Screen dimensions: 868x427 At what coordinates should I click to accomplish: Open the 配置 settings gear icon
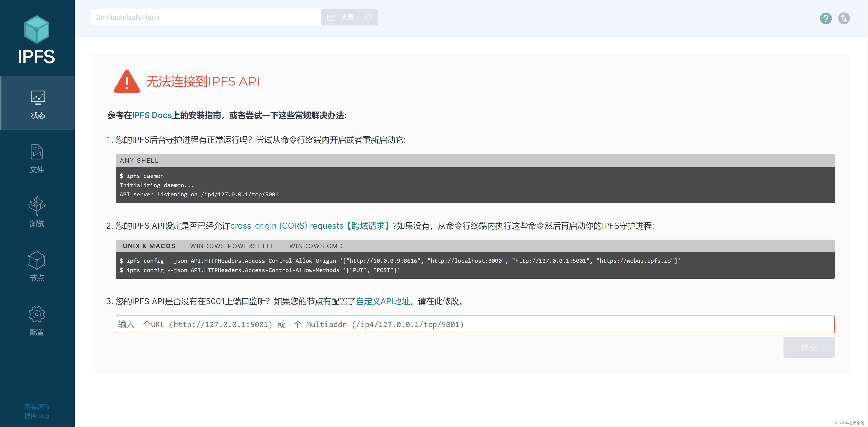37,314
